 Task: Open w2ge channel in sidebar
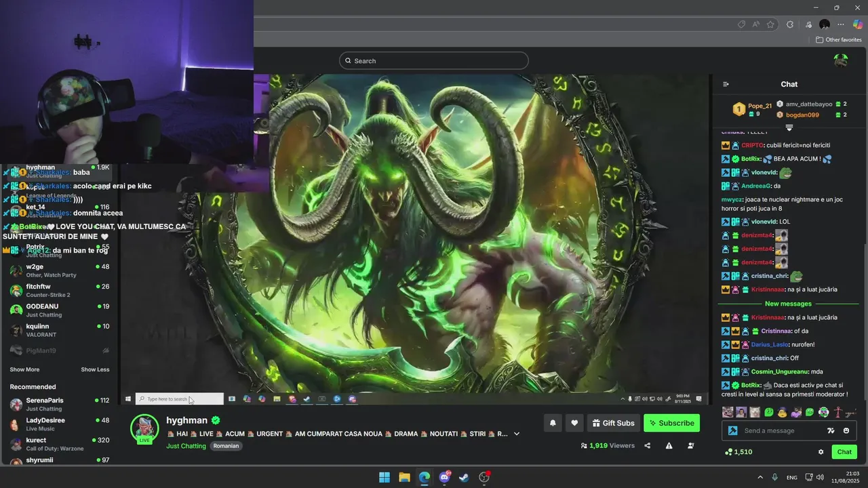[60, 270]
